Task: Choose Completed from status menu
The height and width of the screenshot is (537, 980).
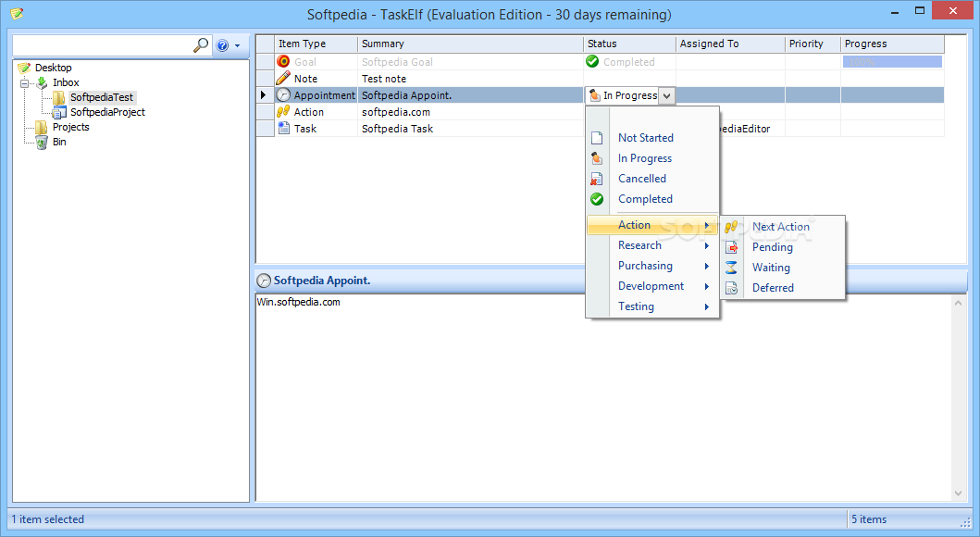Action: coord(645,199)
